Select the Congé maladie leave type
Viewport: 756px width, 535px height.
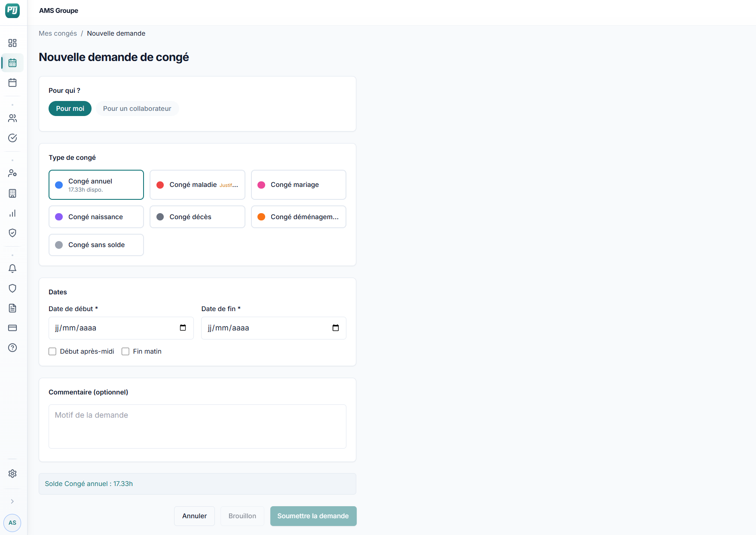(197, 185)
